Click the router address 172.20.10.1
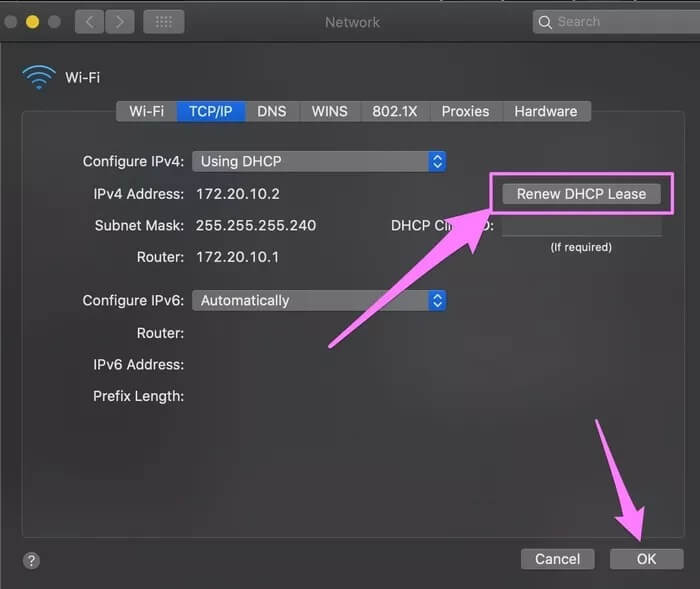The width and height of the screenshot is (700, 589). pos(238,257)
